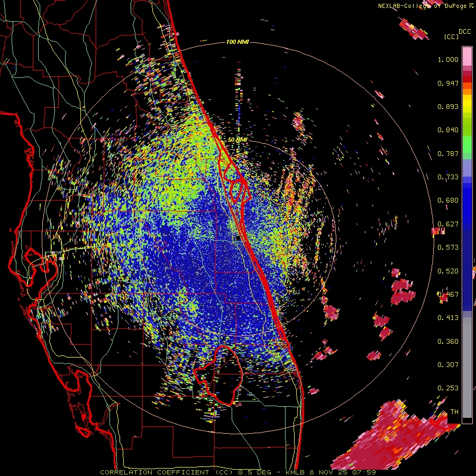Select the 0.573 scale value
The height and width of the screenshot is (476, 476).
click(x=448, y=248)
